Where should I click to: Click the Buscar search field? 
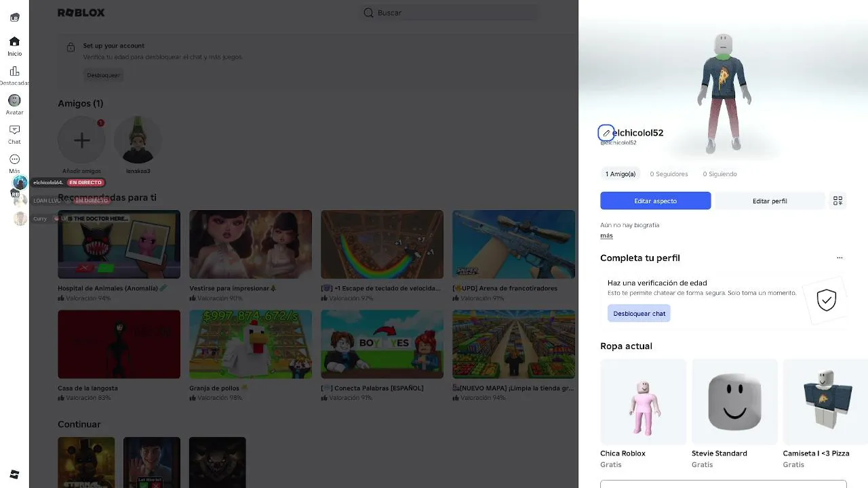click(x=449, y=13)
